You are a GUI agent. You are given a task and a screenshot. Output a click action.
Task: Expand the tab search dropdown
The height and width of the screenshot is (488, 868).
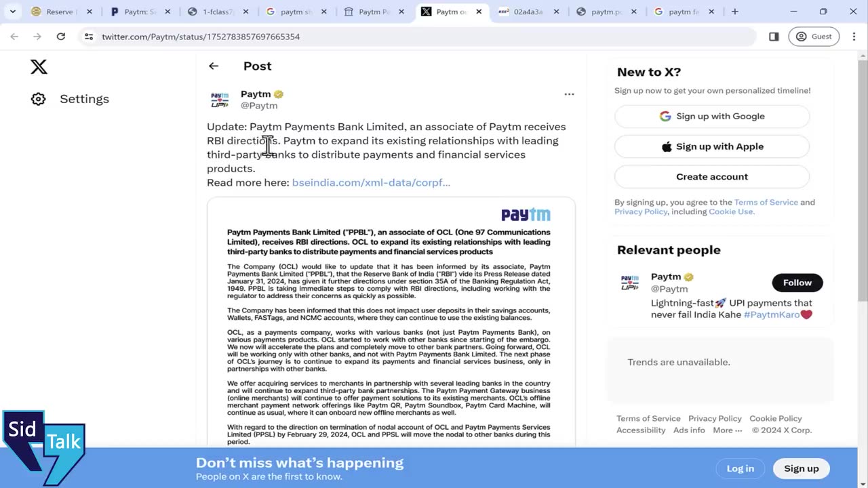(12, 12)
